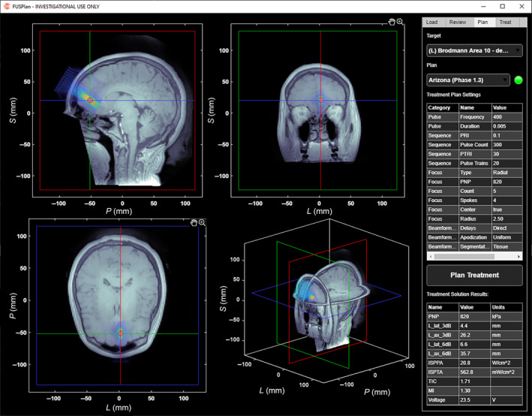Click the focus target marker in sagittal view

click(90, 100)
